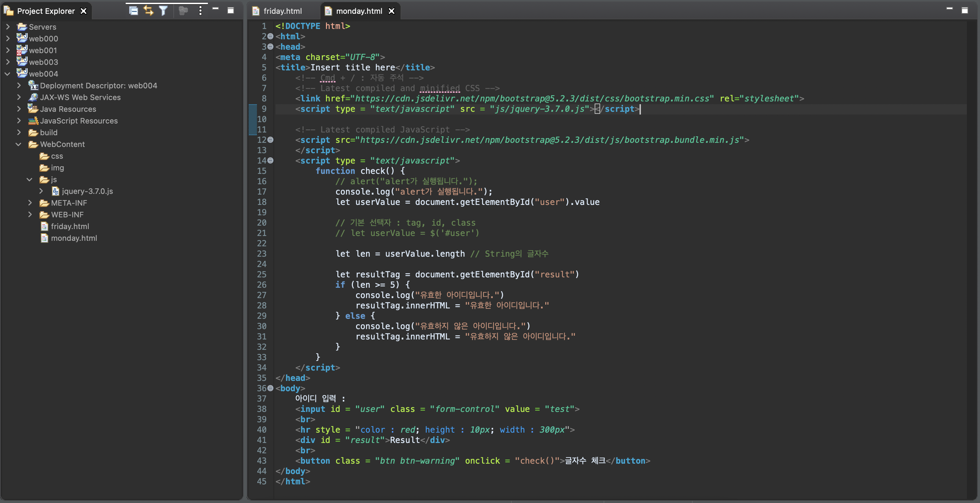The image size is (980, 503).
Task: Collapse the js folder chevron
Action: pyautogui.click(x=29, y=179)
